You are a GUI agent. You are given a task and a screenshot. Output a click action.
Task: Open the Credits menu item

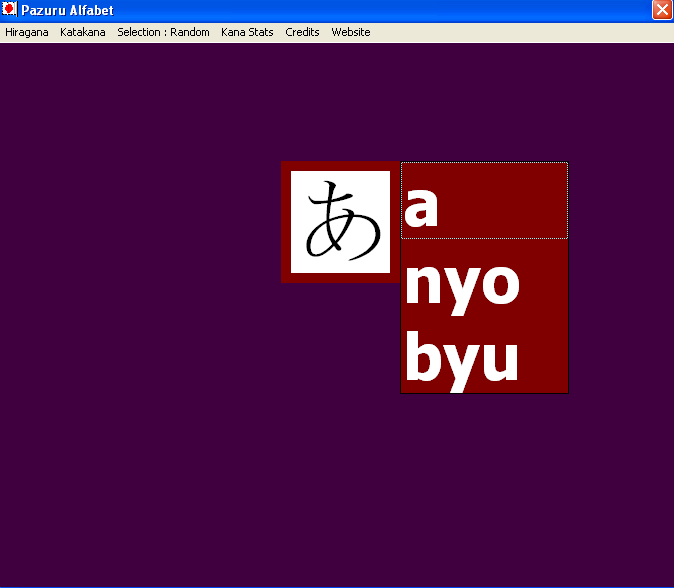coord(302,32)
